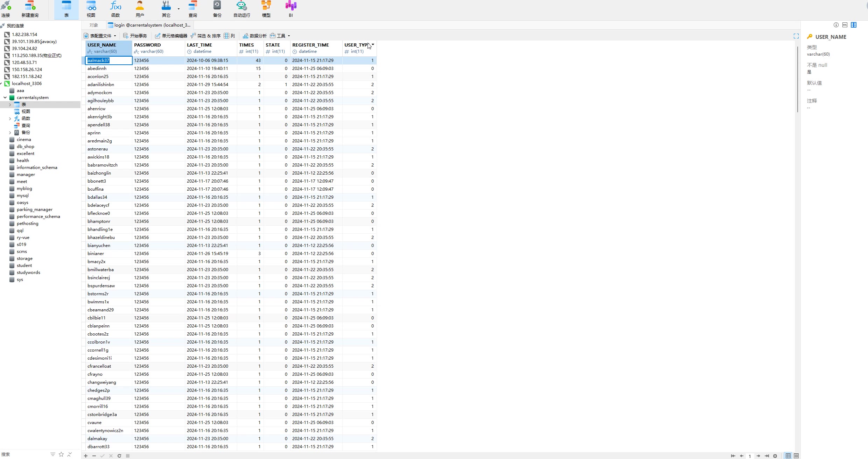The height and width of the screenshot is (459, 868).
Task: Expand the 表 node under carrentalsystem
Action: tap(10, 105)
